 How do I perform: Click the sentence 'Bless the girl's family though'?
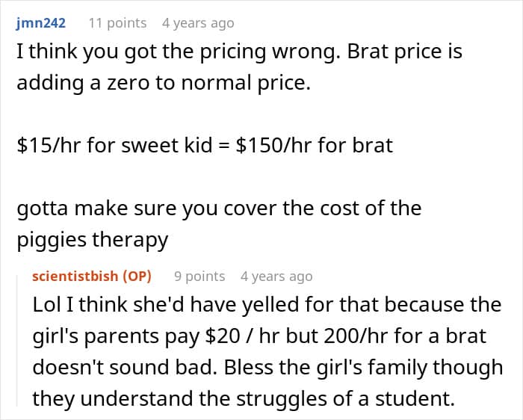363,368
